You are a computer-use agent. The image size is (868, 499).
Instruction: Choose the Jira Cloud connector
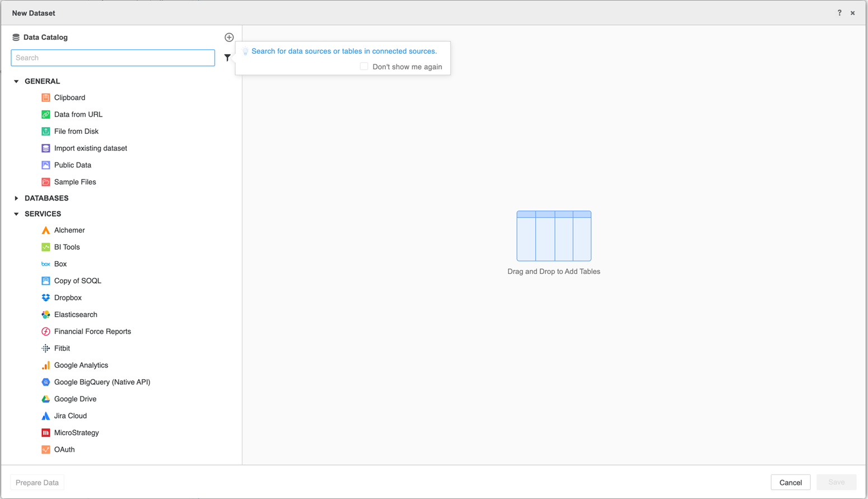(x=71, y=416)
